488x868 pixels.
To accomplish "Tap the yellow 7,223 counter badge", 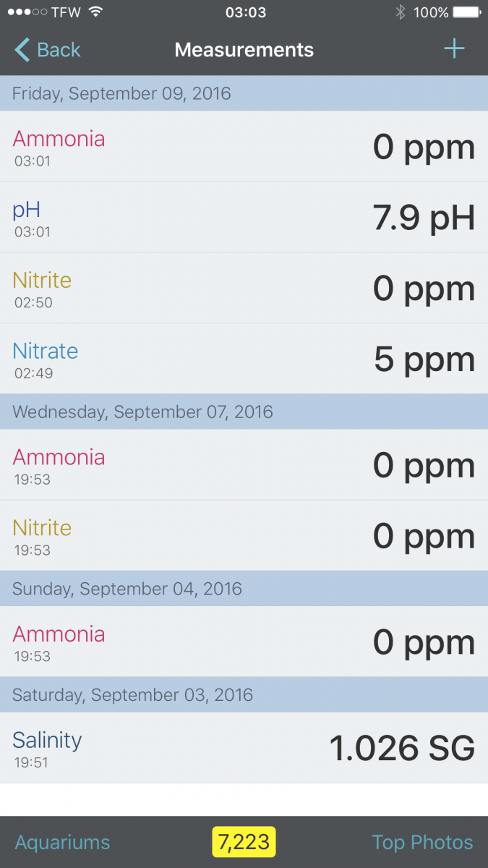I will click(244, 842).
